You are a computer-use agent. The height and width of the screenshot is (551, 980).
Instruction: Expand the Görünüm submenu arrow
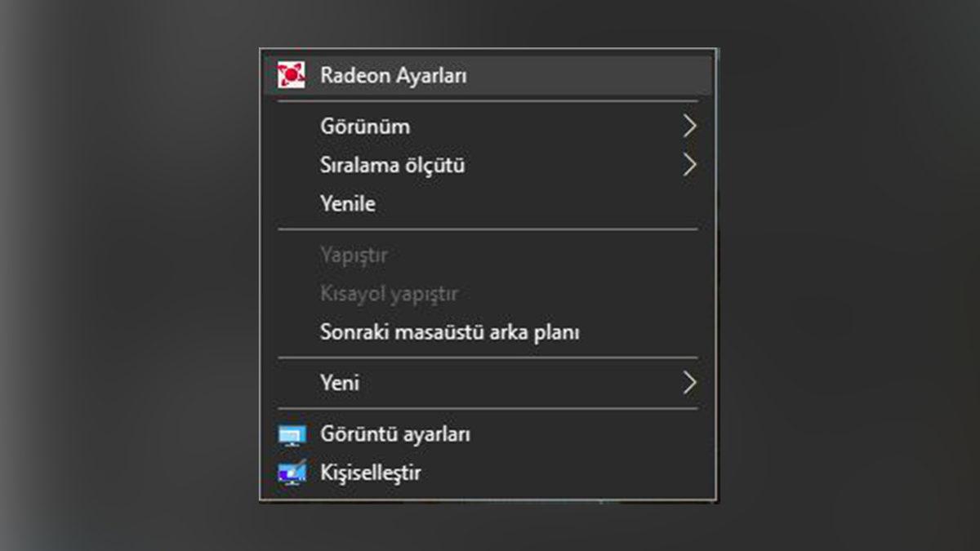(691, 126)
